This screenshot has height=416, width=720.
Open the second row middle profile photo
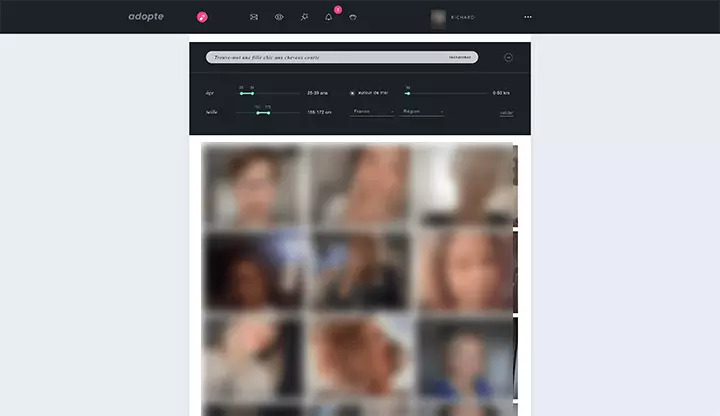[x=360, y=271]
